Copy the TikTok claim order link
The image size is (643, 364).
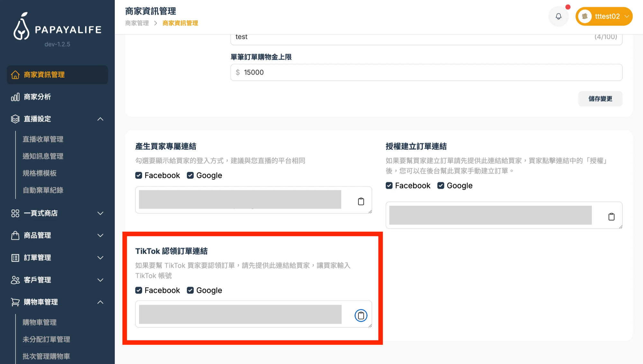click(361, 315)
